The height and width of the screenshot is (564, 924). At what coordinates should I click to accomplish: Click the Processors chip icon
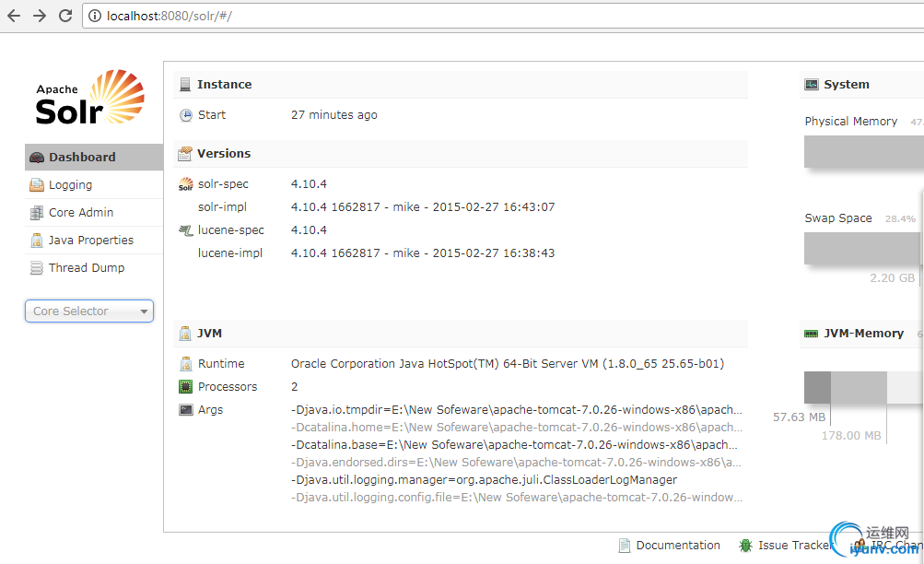185,387
